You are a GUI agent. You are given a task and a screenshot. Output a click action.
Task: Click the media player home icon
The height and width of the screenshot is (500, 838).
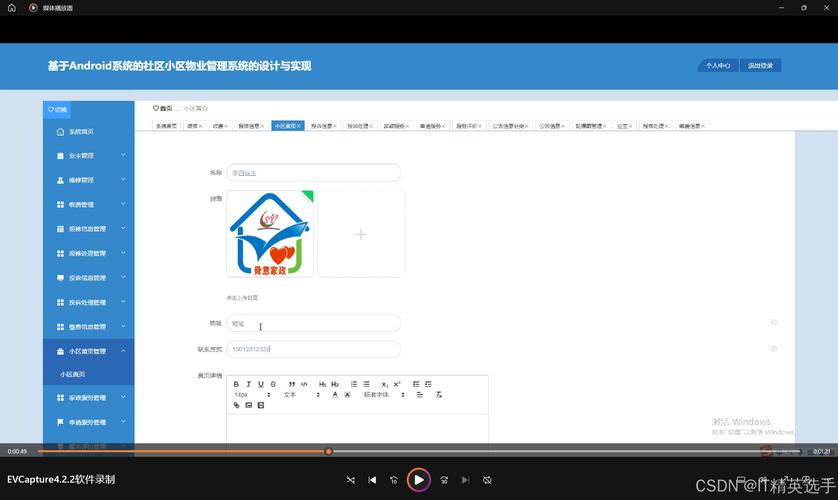tap(12, 7)
